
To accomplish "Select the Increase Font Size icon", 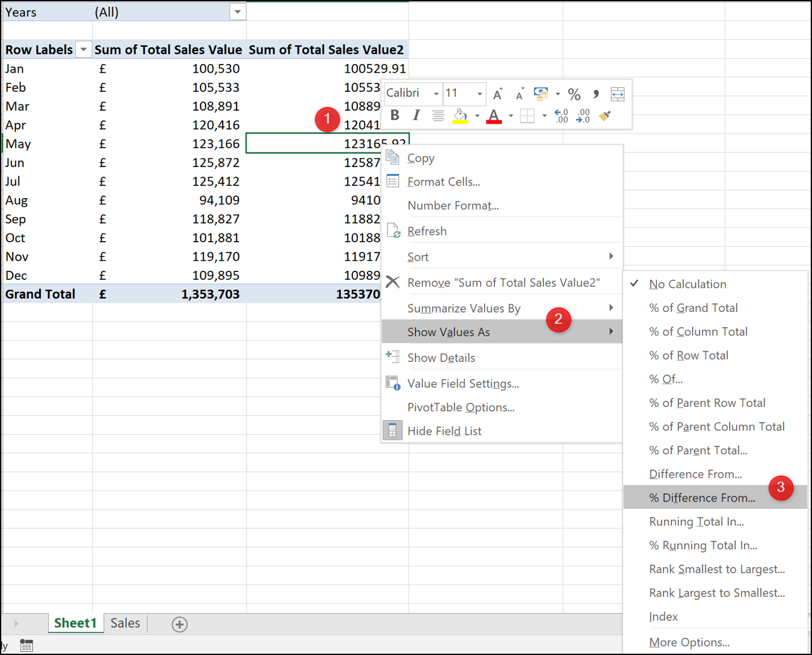I will pos(498,92).
